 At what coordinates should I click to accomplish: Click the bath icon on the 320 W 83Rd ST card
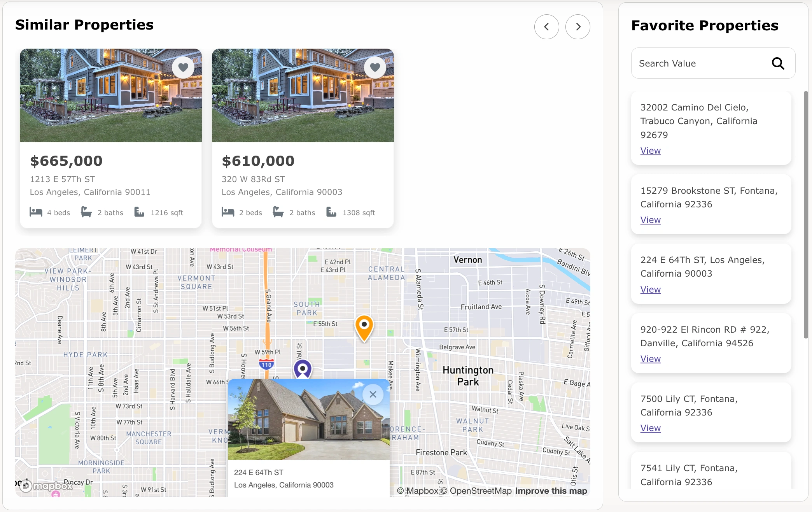point(278,212)
